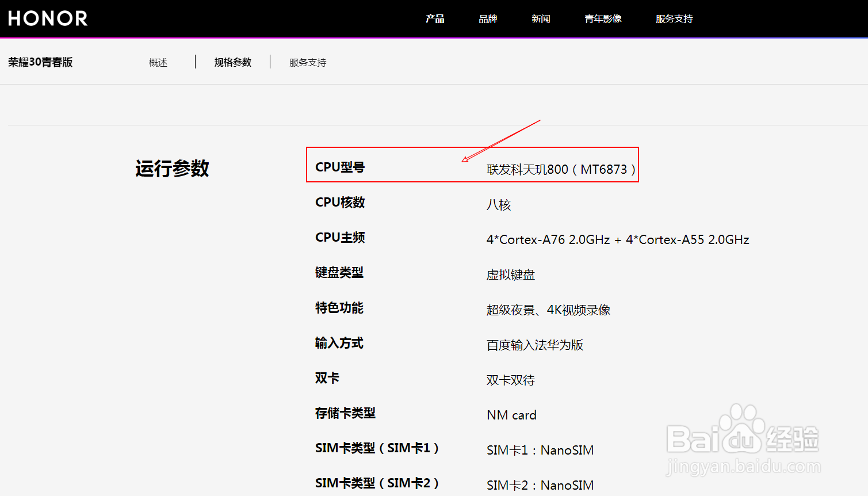The image size is (868, 496).
Task: Click the 存储卡类型 label
Action: 345,413
